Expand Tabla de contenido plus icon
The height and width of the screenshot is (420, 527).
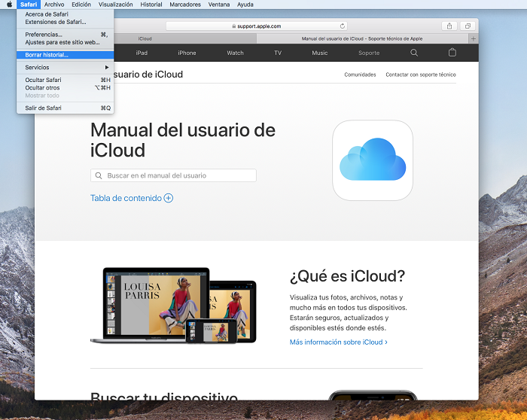169,198
